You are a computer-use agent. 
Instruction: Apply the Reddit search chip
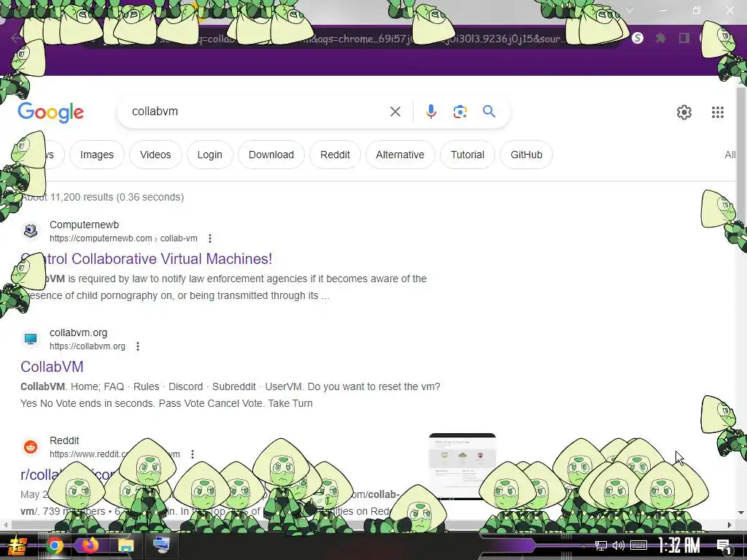pos(335,155)
